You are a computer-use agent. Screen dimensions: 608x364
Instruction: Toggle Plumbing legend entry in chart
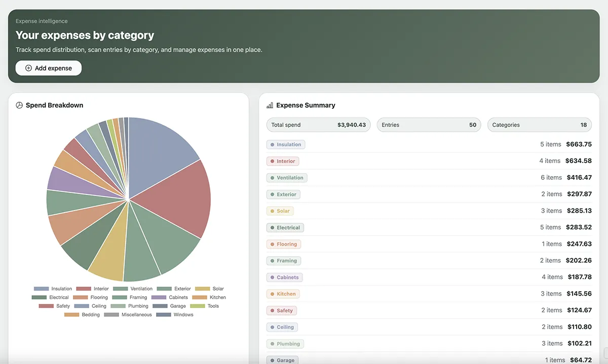[x=129, y=306]
